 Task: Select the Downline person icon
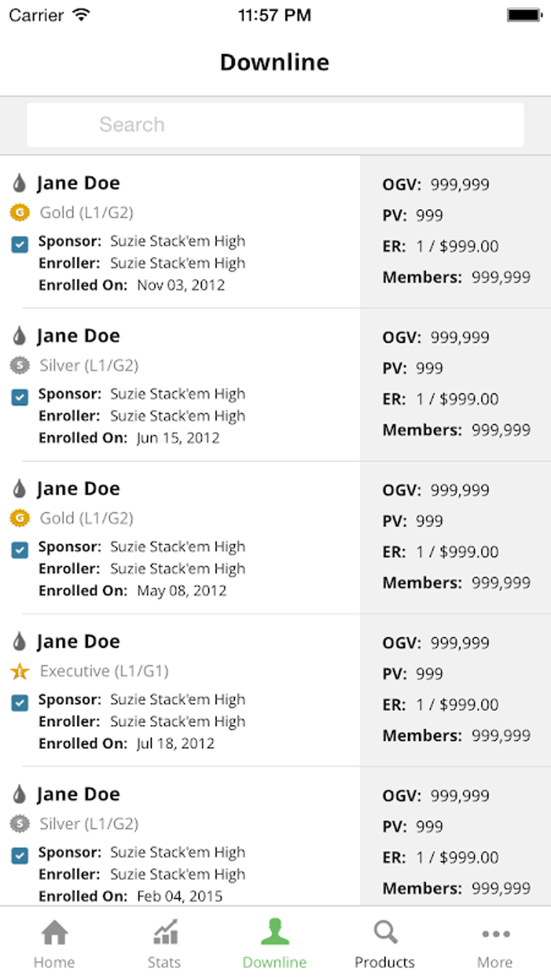click(x=275, y=931)
